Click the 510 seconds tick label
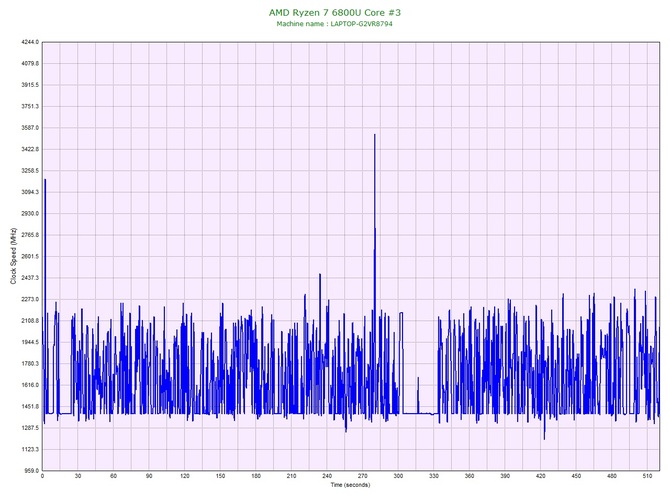Image resolution: width=670 pixels, height=502 pixels. [x=647, y=476]
